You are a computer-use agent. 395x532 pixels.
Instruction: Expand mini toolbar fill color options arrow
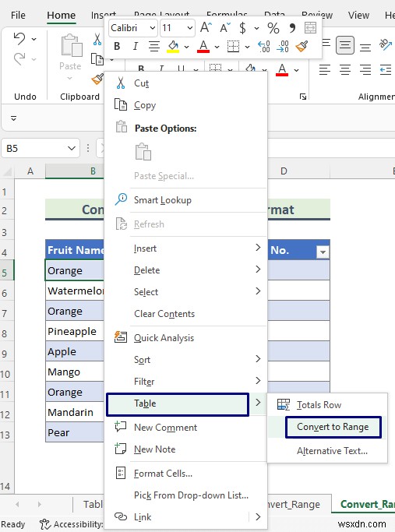click(x=186, y=47)
